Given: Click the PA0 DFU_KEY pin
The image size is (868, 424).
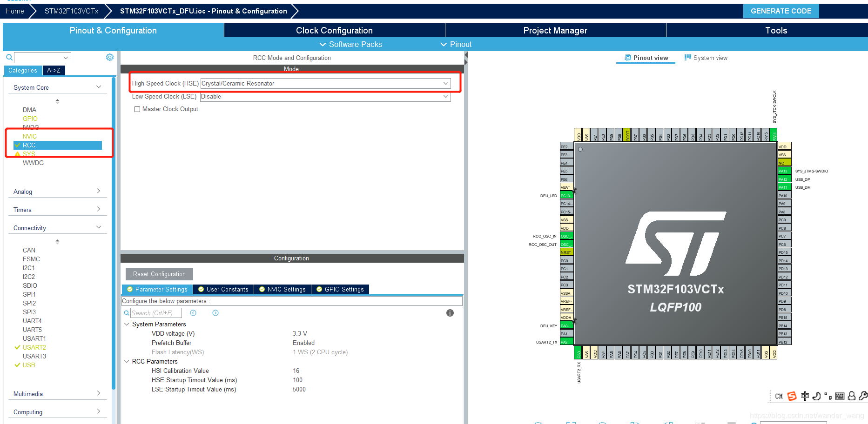Looking at the screenshot, I should coord(566,326).
